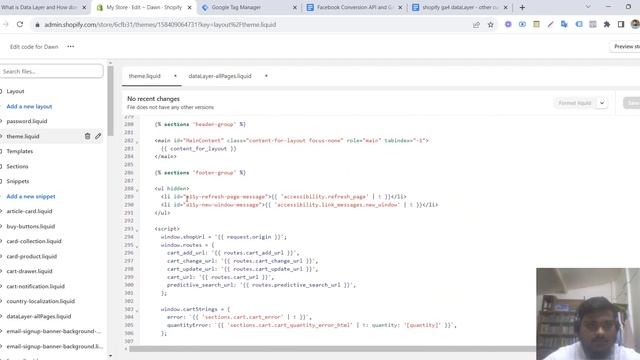
Task: Reload the page with the browser refresh icon
Action: click(x=20, y=24)
